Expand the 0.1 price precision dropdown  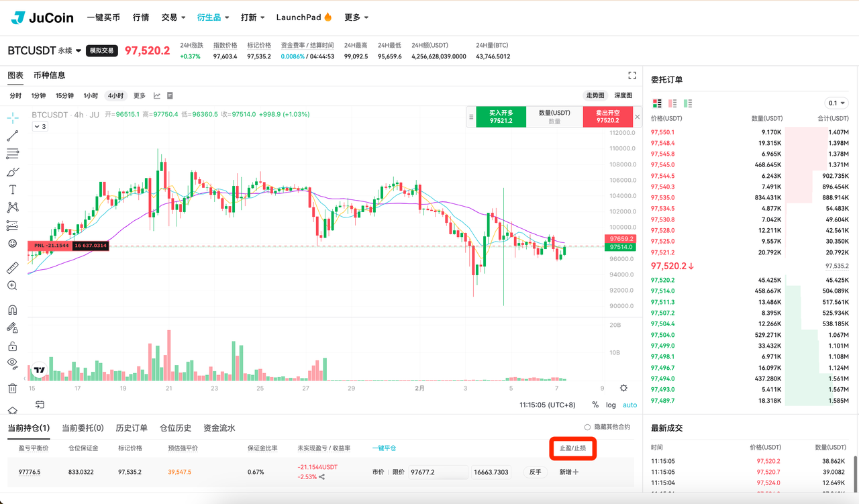[x=836, y=103]
